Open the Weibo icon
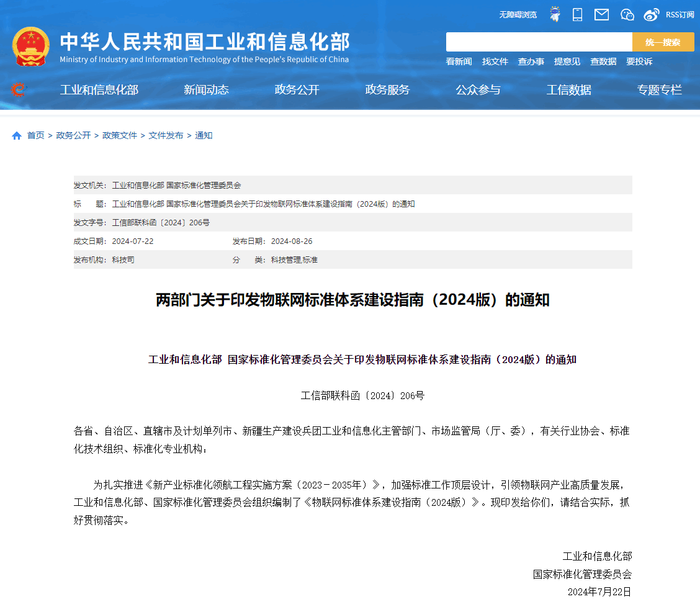Viewport: 700px width, 612px height. (652, 15)
